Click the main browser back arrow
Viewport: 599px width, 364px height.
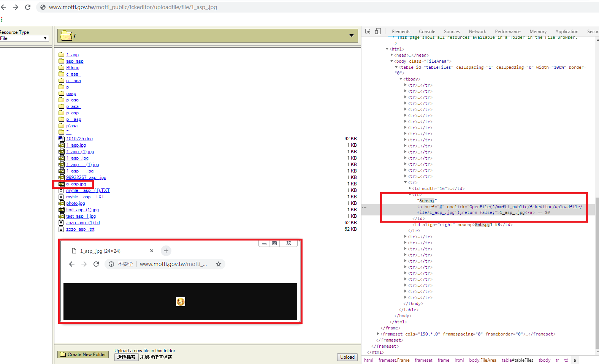(3, 7)
